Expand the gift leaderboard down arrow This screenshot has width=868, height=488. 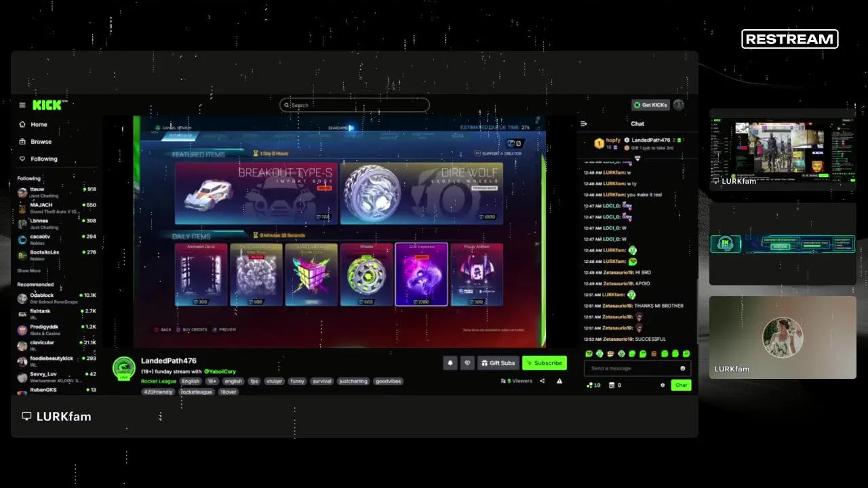637,158
